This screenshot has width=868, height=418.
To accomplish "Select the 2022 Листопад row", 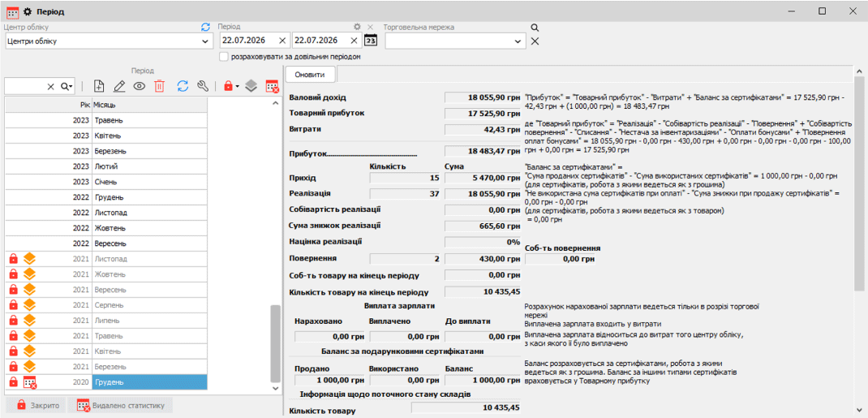I will coord(106,213).
